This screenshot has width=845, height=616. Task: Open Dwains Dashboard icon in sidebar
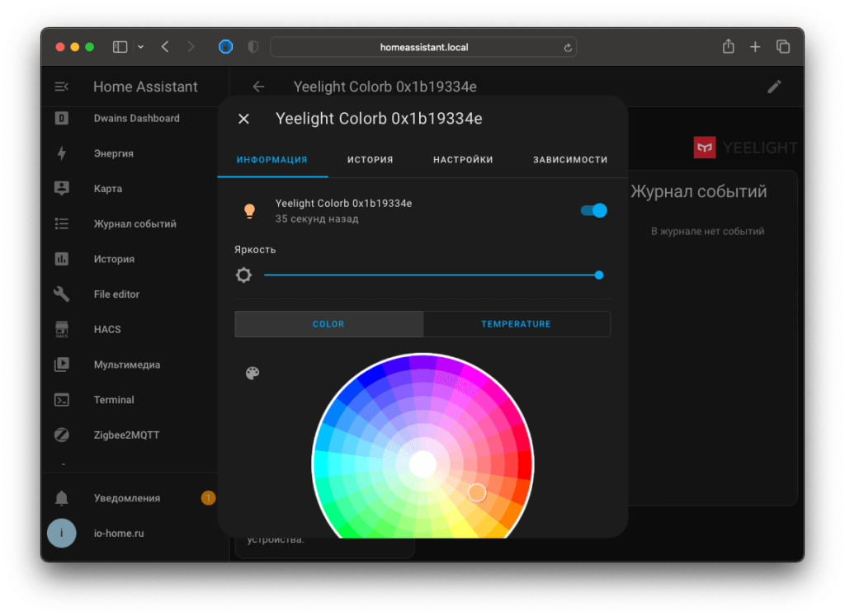[61, 118]
